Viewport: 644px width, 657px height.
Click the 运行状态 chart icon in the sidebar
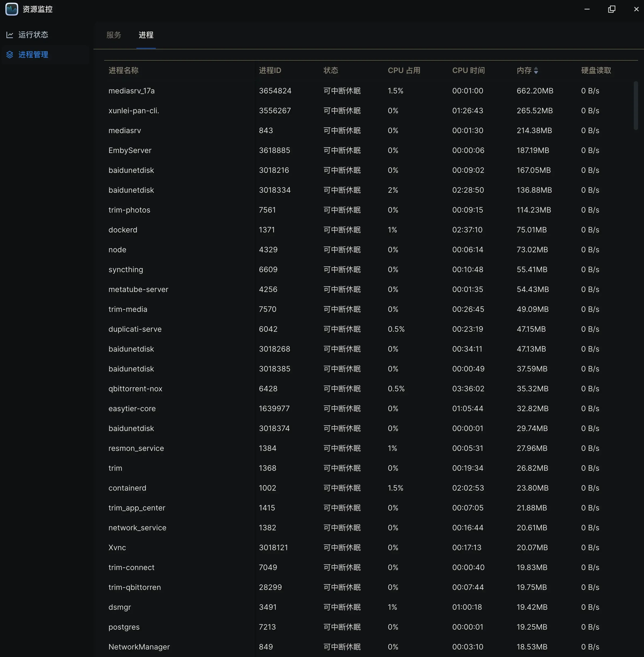pos(10,35)
